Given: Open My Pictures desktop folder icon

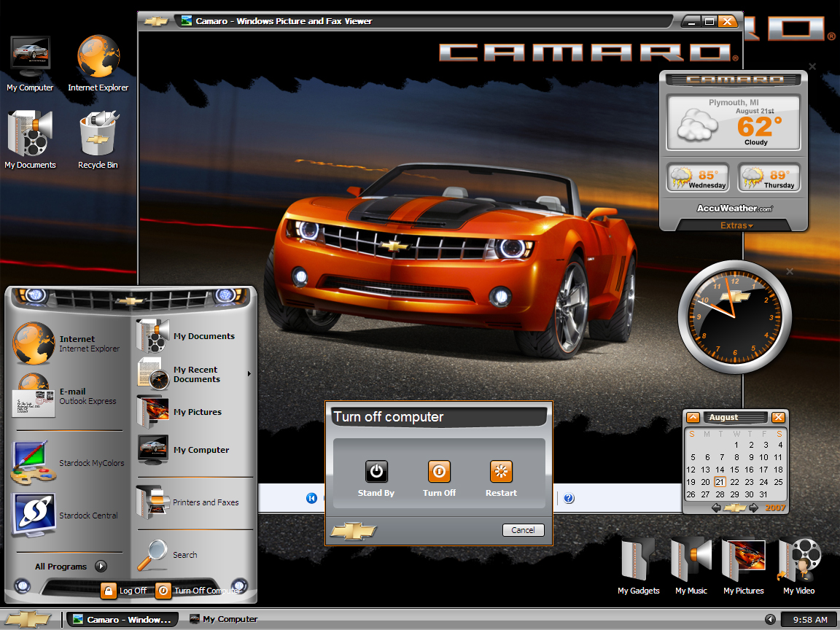Looking at the screenshot, I should (x=744, y=567).
